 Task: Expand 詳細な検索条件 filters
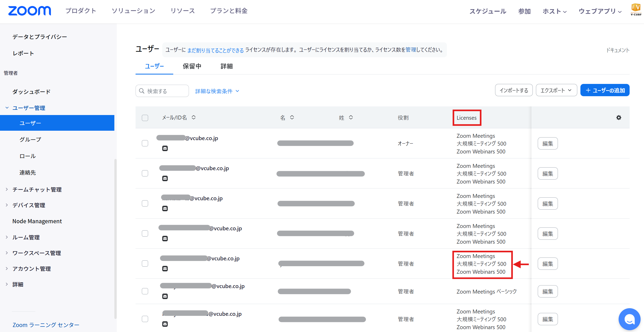[217, 91]
